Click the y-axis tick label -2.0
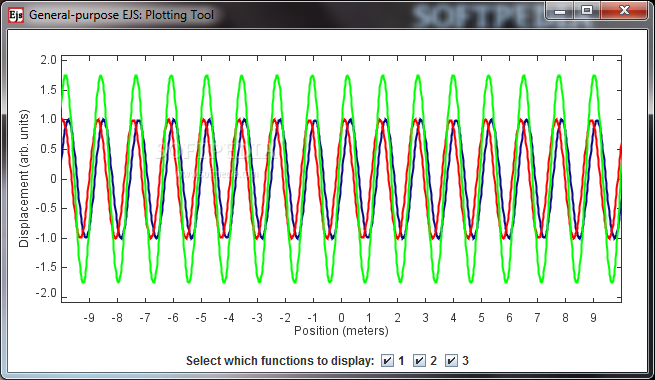This screenshot has width=655, height=380. coord(46,293)
